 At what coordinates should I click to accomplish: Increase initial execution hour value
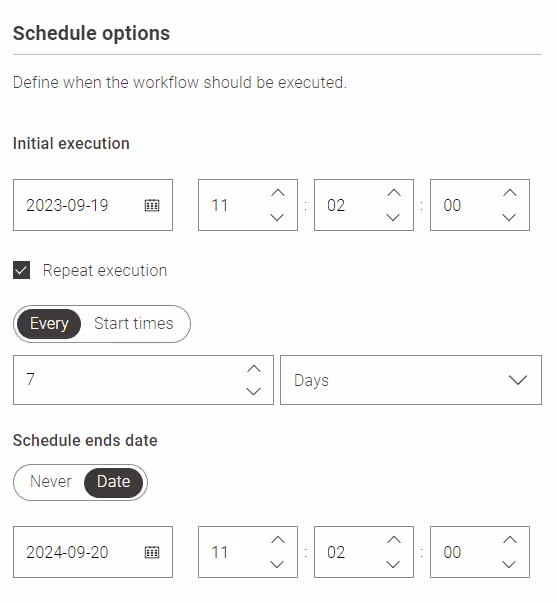click(x=277, y=193)
